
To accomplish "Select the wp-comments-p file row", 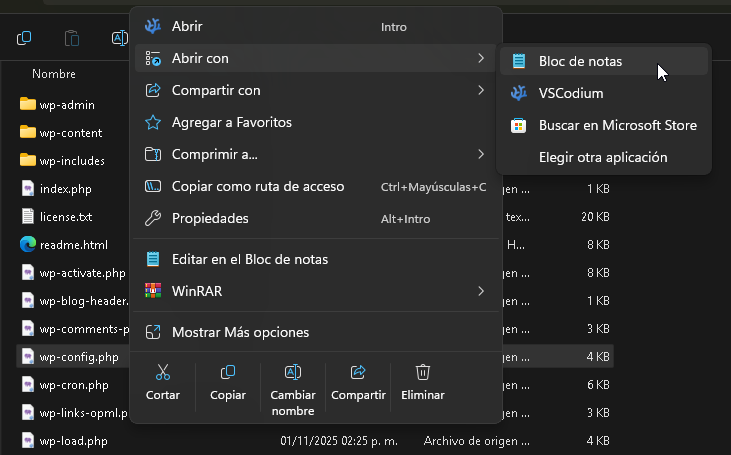I will click(x=84, y=329).
